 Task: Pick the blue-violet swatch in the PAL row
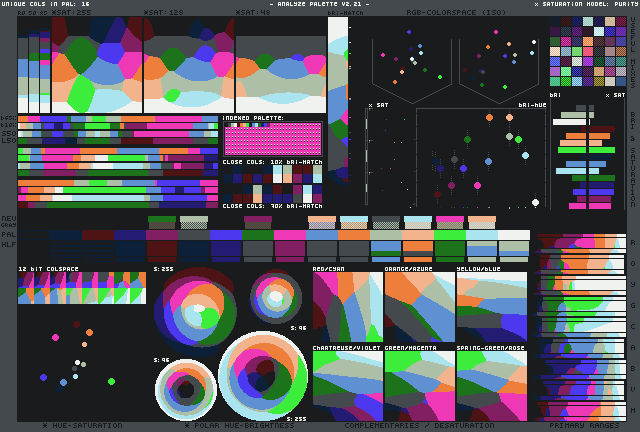[226, 235]
